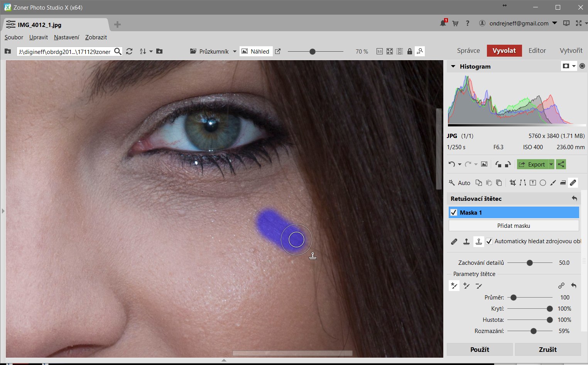Expand the left side panel arrow
This screenshot has height=365, width=588.
[x=3, y=211]
